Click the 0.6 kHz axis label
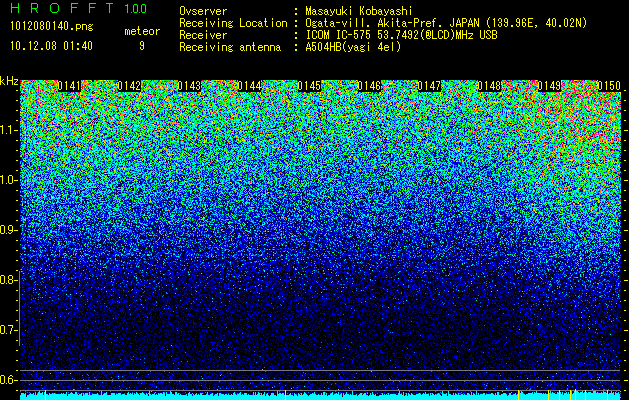 pos(7,380)
